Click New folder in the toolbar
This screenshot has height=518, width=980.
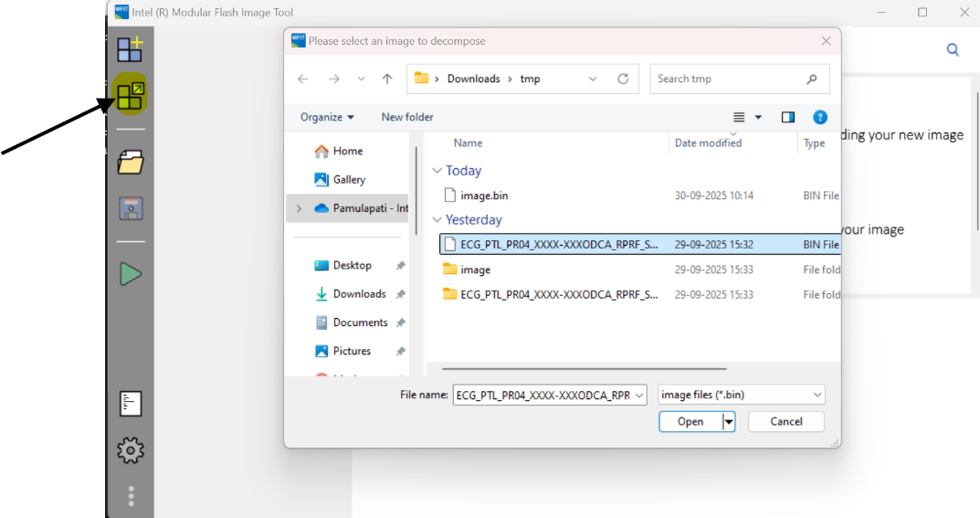pyautogui.click(x=407, y=117)
